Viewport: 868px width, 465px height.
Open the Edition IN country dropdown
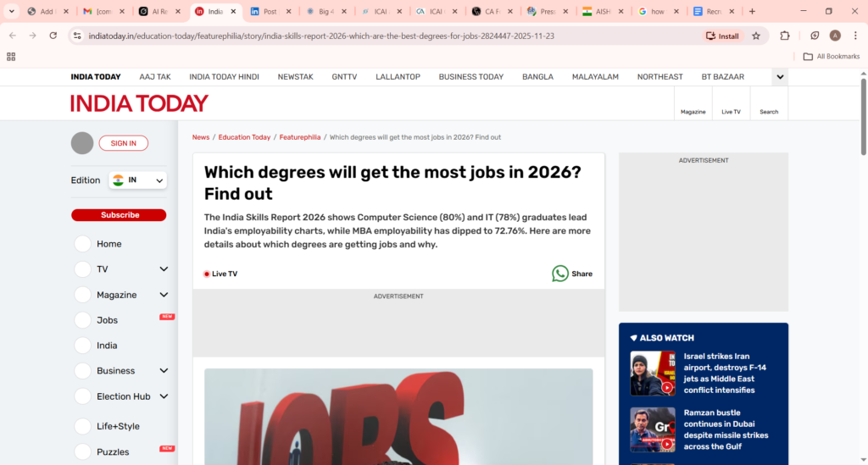137,180
